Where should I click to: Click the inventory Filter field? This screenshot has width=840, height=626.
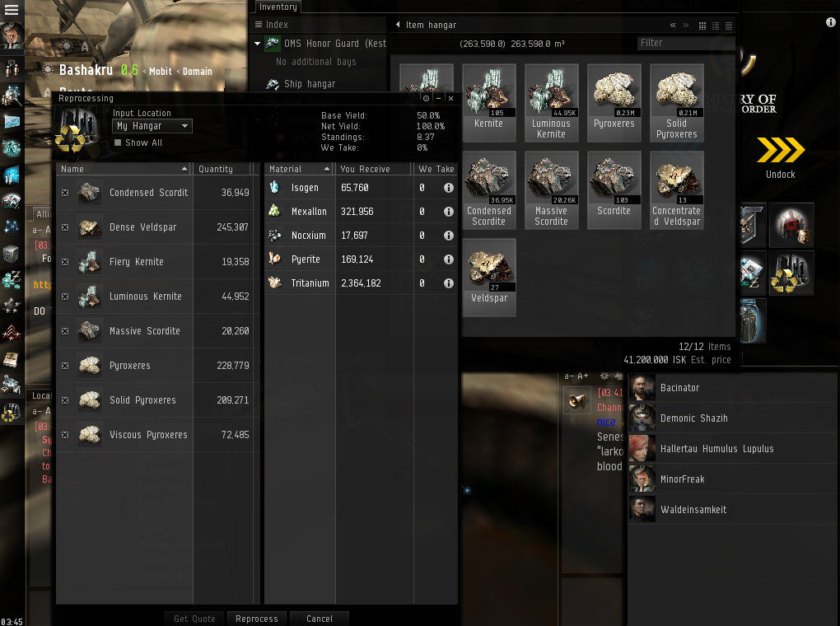coord(684,43)
